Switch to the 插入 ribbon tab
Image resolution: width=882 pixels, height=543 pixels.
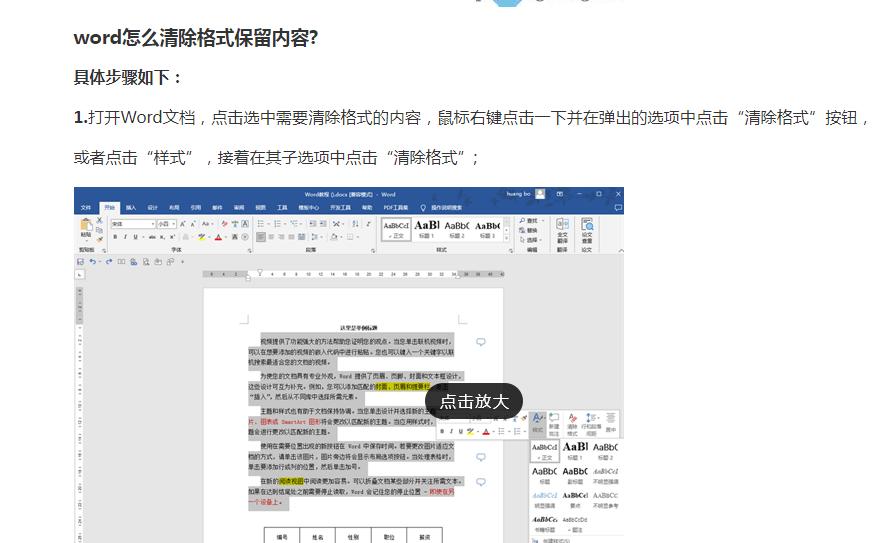[131, 208]
